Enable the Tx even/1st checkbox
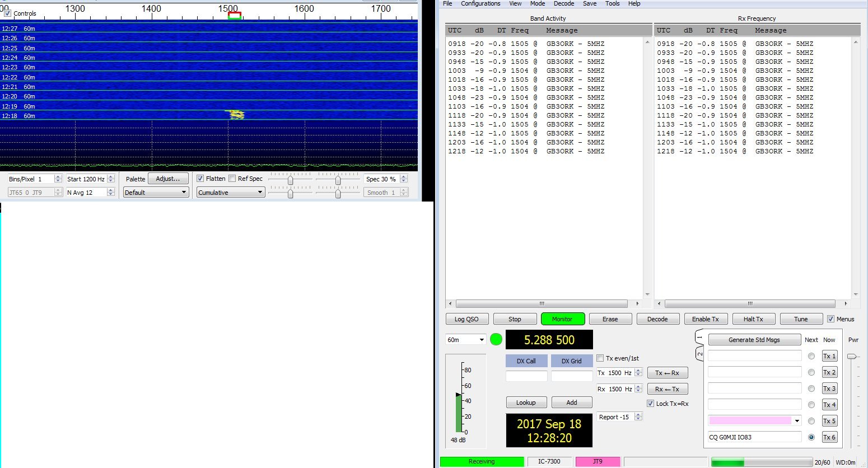The width and height of the screenshot is (868, 468). (x=600, y=358)
